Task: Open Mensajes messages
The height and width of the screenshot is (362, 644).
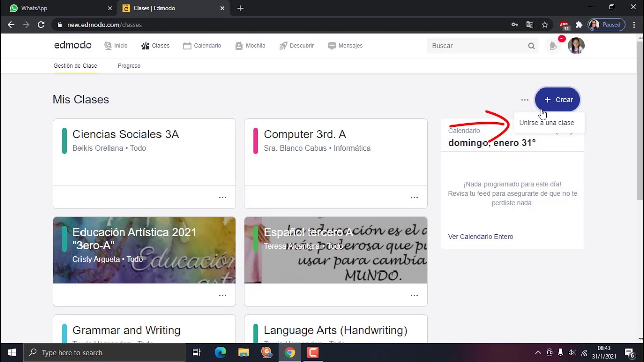Action: pyautogui.click(x=345, y=46)
